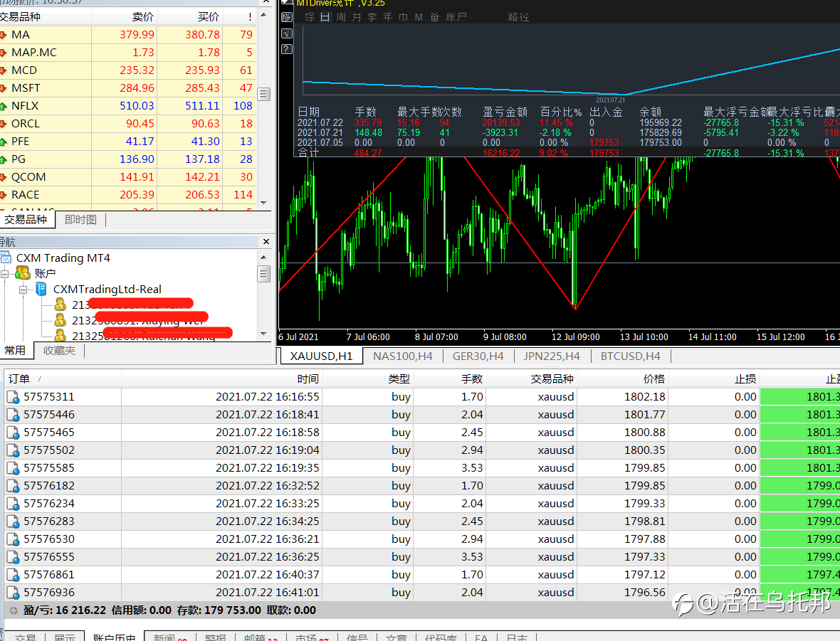Select the 日 period toggle in MTDriver stats
Image resolution: width=840 pixels, height=641 pixels.
325,17
